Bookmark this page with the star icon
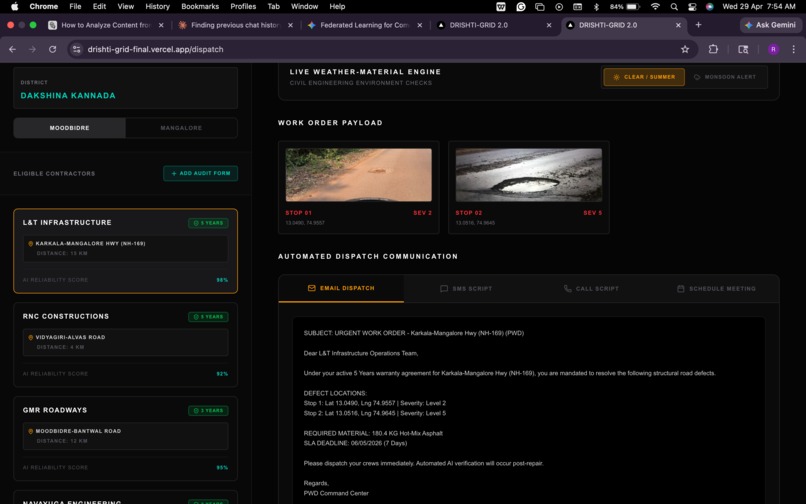The width and height of the screenshot is (806, 504). click(685, 49)
